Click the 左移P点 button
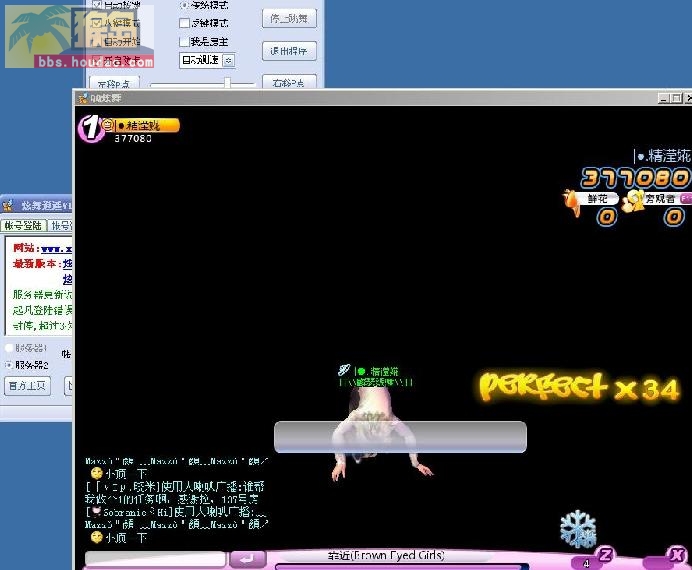Viewport: 692px width, 570px height. pos(114,83)
